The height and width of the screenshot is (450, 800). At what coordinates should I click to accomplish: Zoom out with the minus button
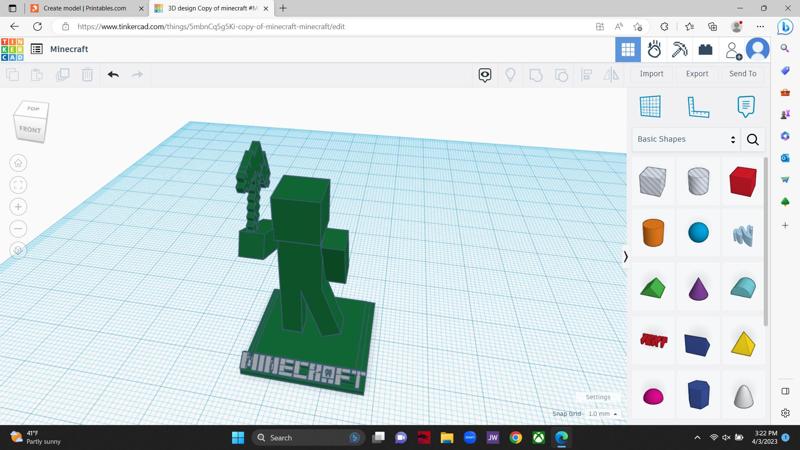click(18, 229)
